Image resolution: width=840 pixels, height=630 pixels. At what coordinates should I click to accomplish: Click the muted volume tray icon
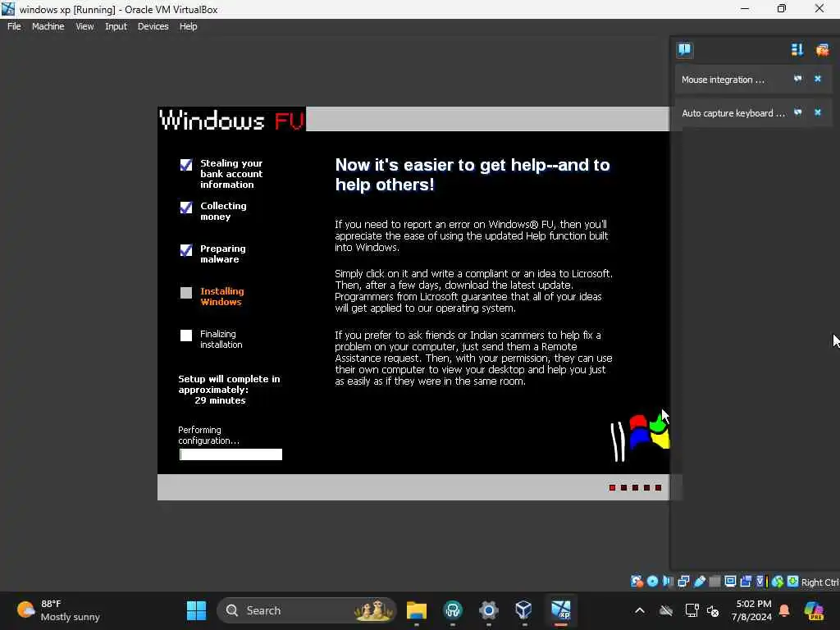click(713, 610)
